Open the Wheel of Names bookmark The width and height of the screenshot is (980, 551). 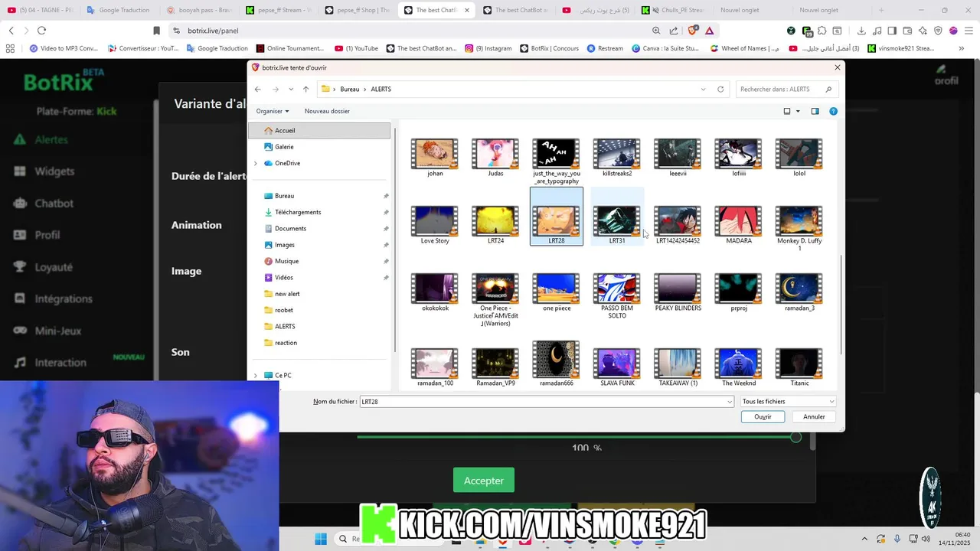[745, 48]
